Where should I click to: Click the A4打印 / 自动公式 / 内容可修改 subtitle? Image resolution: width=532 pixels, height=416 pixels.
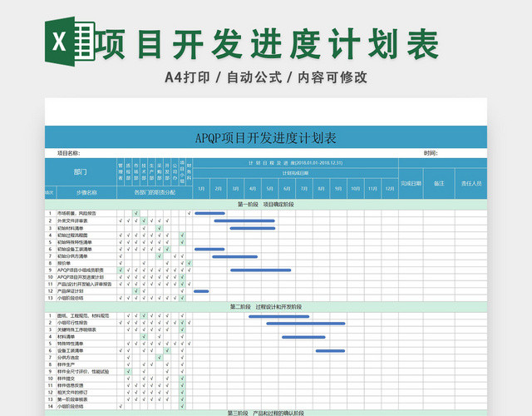(x=266, y=77)
